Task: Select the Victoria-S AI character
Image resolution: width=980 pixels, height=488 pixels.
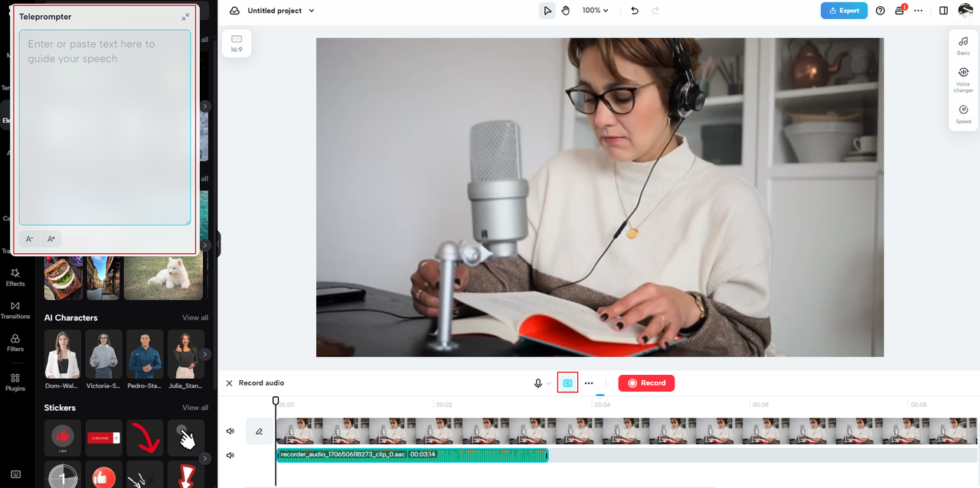Action: pos(104,355)
